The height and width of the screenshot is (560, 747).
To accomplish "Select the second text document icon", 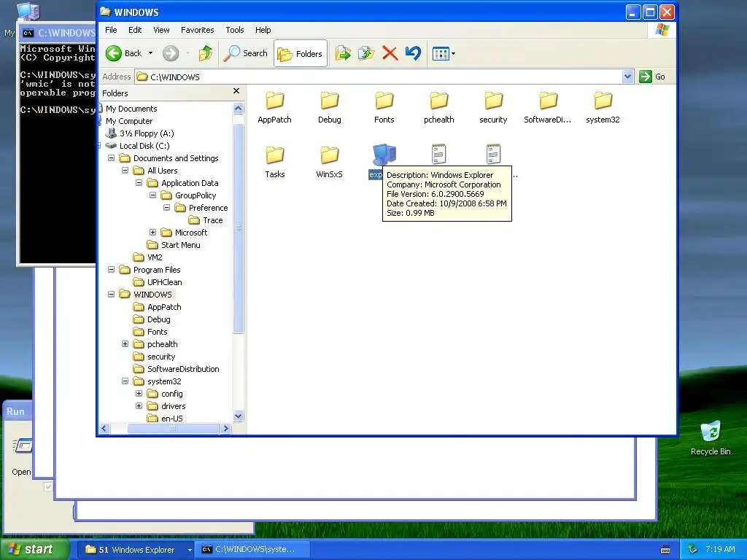I will [x=493, y=155].
